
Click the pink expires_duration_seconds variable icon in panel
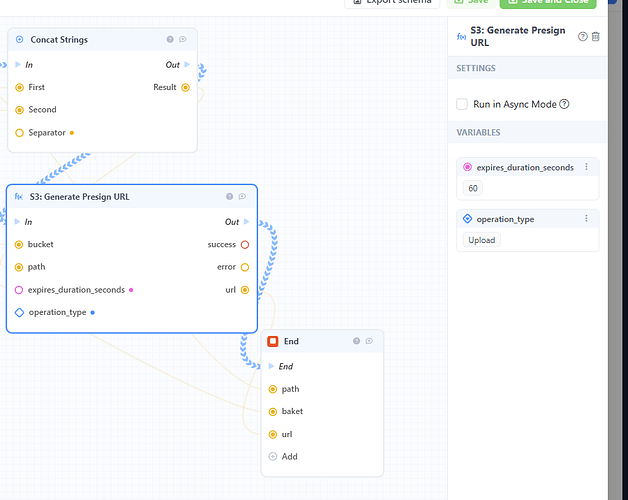point(467,167)
